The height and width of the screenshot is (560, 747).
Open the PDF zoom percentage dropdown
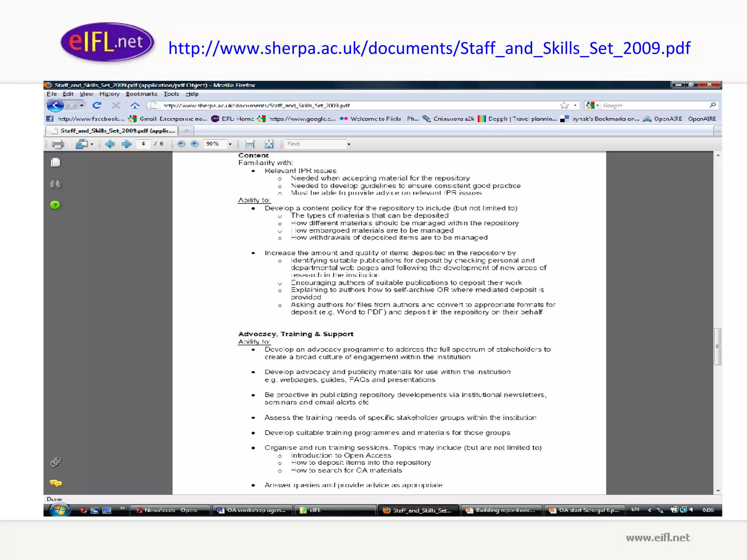[230, 144]
